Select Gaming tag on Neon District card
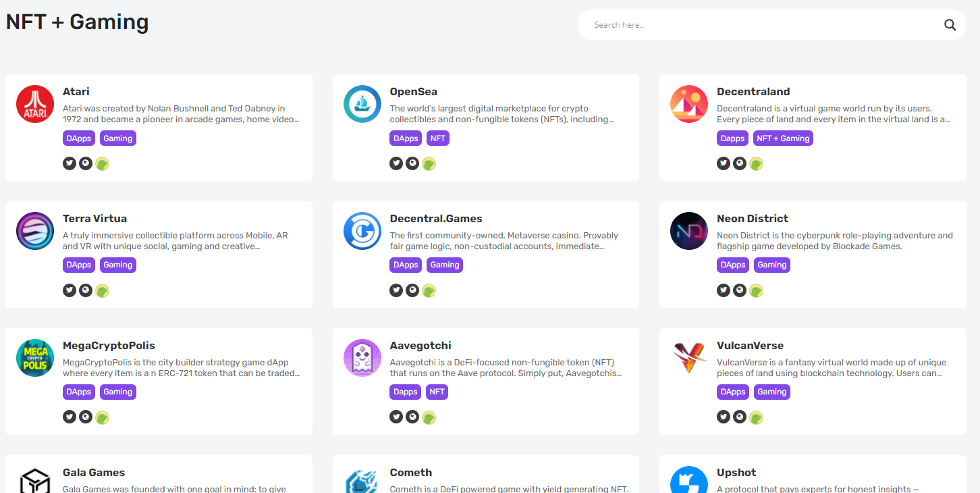Image resolution: width=980 pixels, height=493 pixels. coord(772,265)
